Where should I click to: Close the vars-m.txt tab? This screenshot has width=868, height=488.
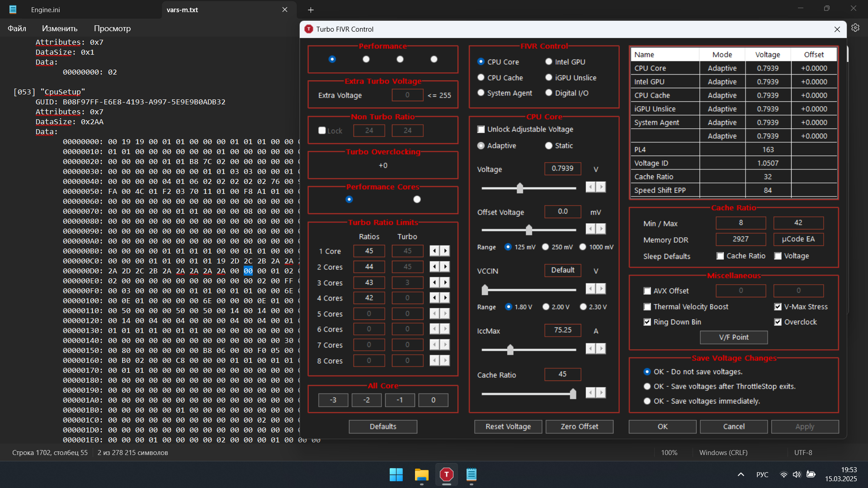[285, 9]
